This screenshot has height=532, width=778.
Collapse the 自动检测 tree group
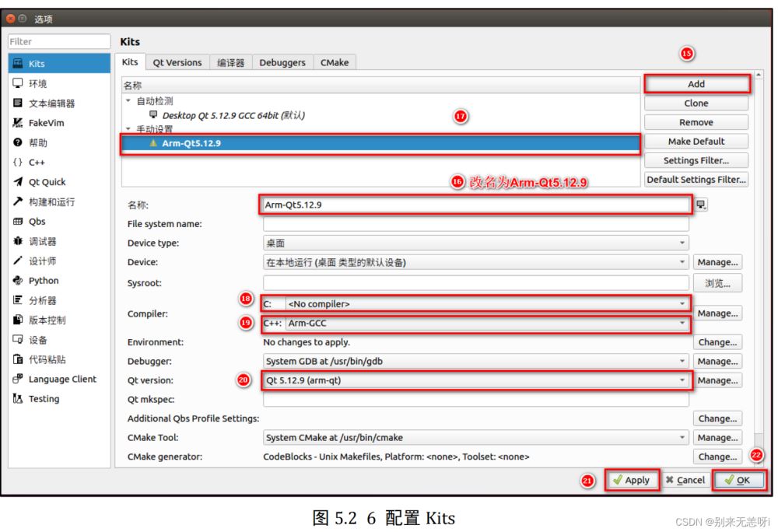coord(128,101)
